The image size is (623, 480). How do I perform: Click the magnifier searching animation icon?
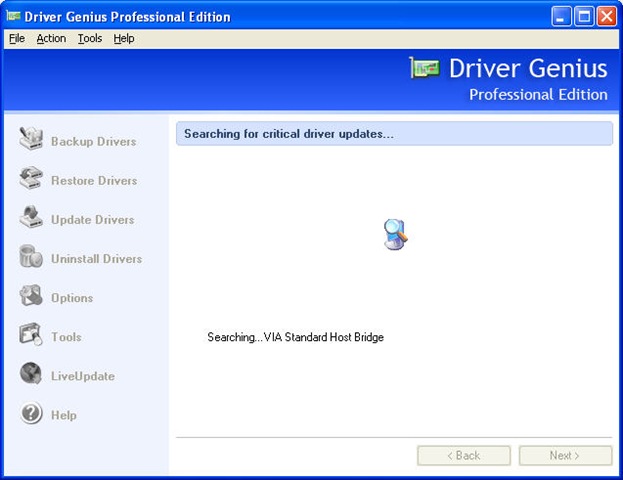click(x=395, y=234)
